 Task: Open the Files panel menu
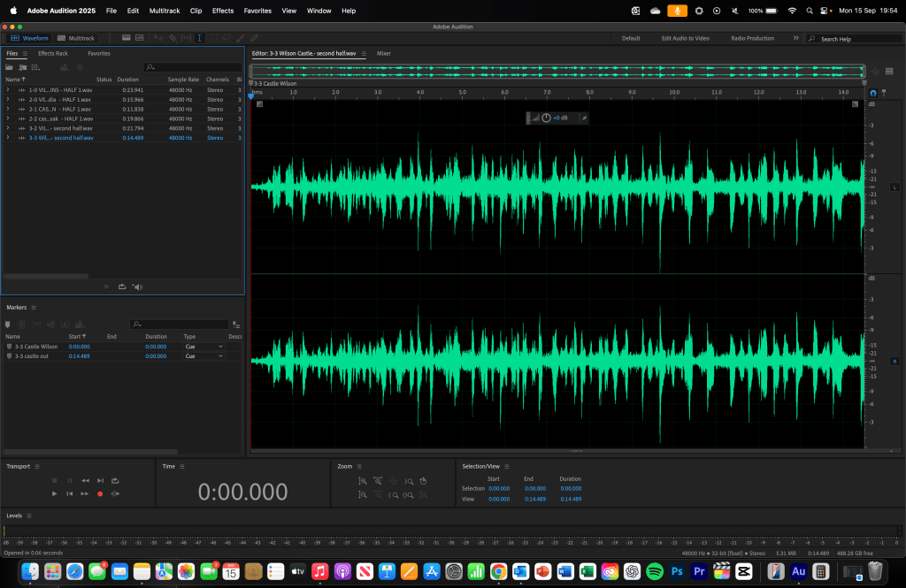point(25,54)
